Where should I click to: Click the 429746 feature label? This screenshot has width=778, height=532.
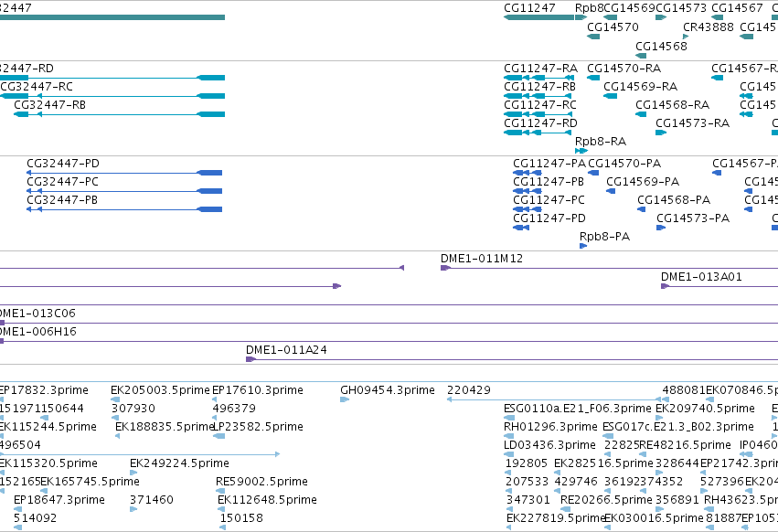click(x=576, y=482)
